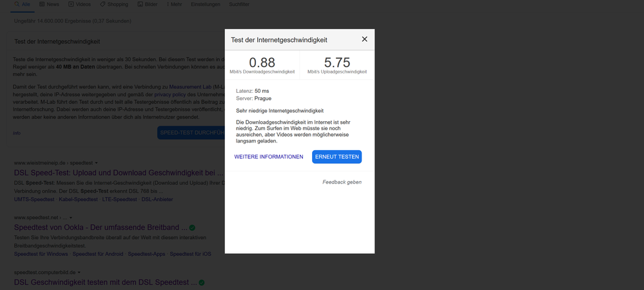Screen dimensions: 644x290
Task: Open LTE-Speedtest sitelink
Action: tap(119, 199)
